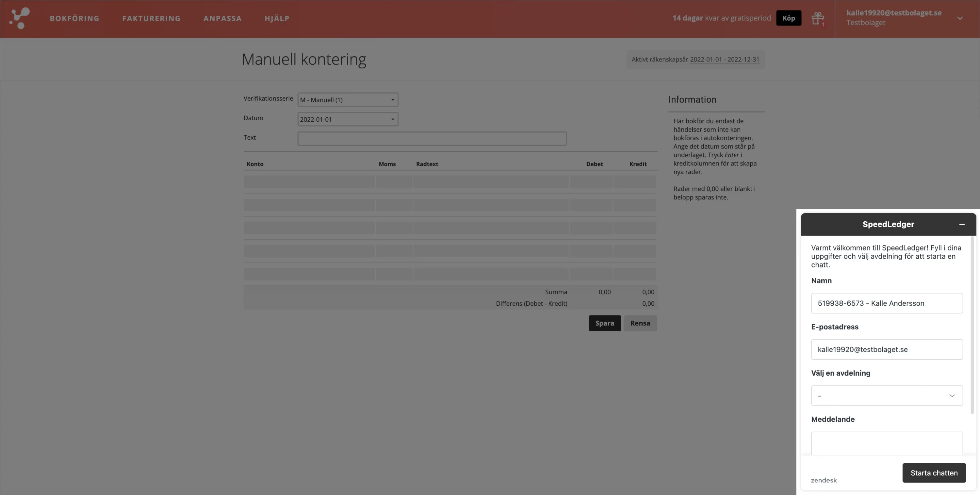
Task: Click the Konto column header
Action: [x=255, y=164]
